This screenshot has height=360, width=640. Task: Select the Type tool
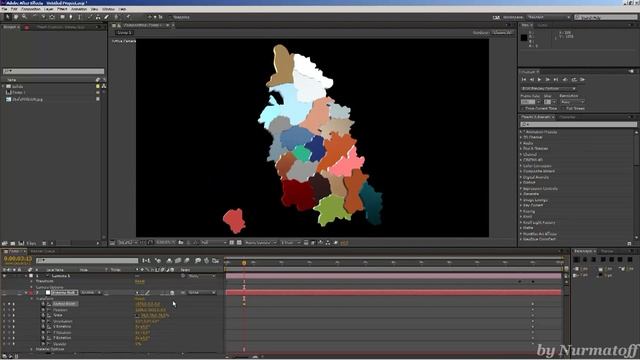[80, 17]
